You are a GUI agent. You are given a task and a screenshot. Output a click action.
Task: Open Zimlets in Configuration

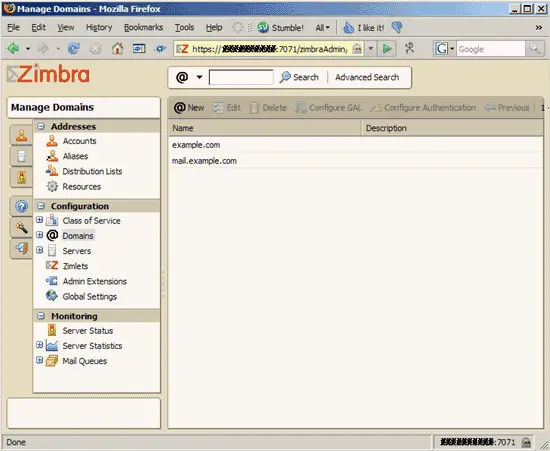(x=75, y=266)
